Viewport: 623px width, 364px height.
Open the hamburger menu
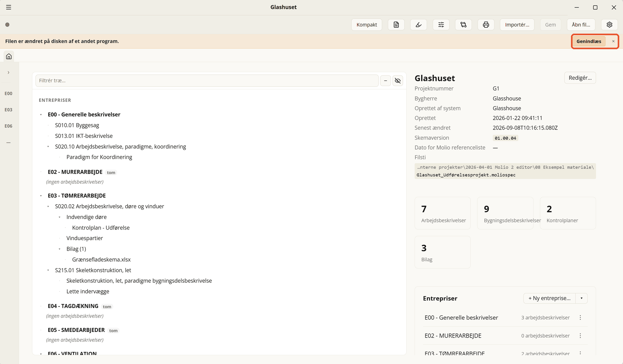click(9, 7)
